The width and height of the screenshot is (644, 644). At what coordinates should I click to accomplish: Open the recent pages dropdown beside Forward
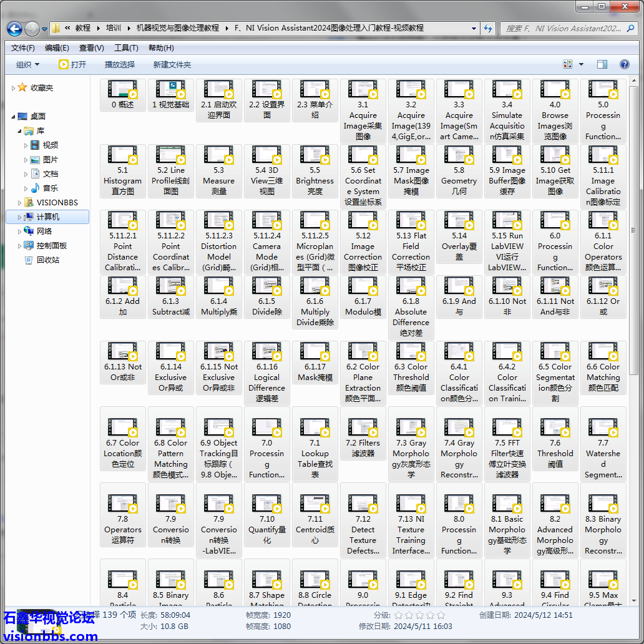point(44,29)
